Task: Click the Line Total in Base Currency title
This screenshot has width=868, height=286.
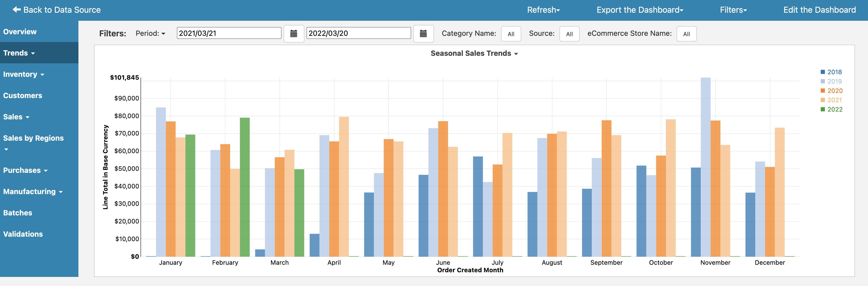Action: click(x=105, y=167)
